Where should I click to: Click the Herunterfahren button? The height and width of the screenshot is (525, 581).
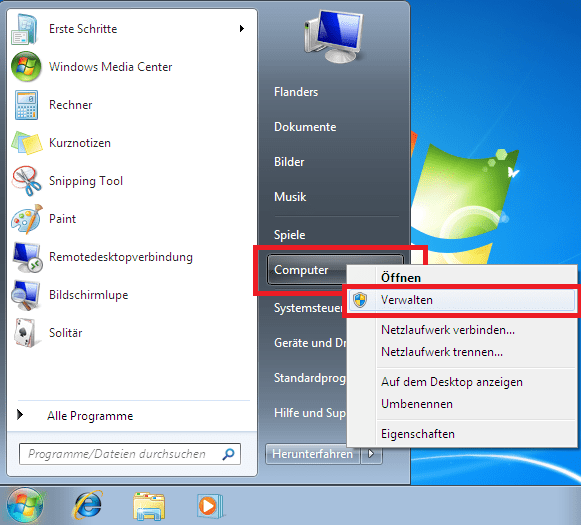(x=313, y=453)
